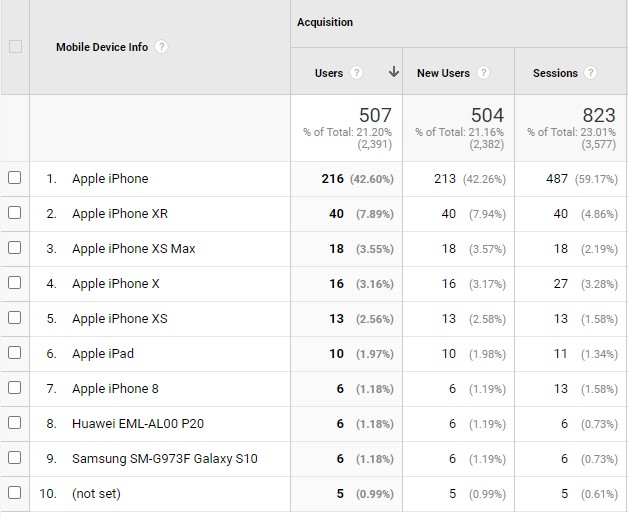The image size is (628, 517).
Task: Select the 11 sessions value for Apple iPad
Action: coord(561,354)
